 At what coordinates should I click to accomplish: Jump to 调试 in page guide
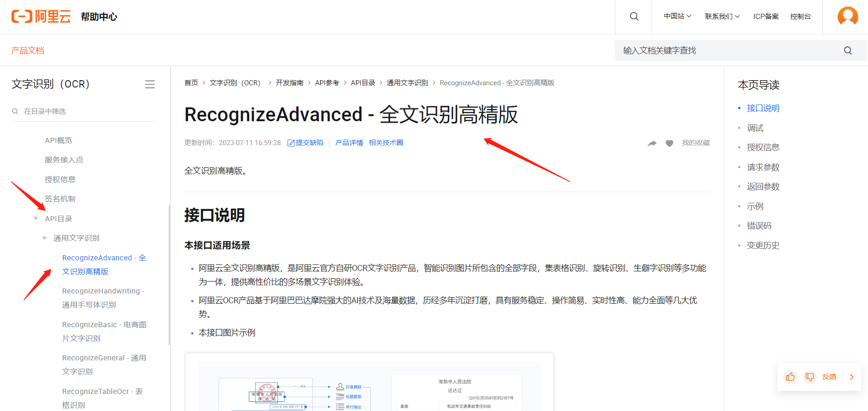755,128
